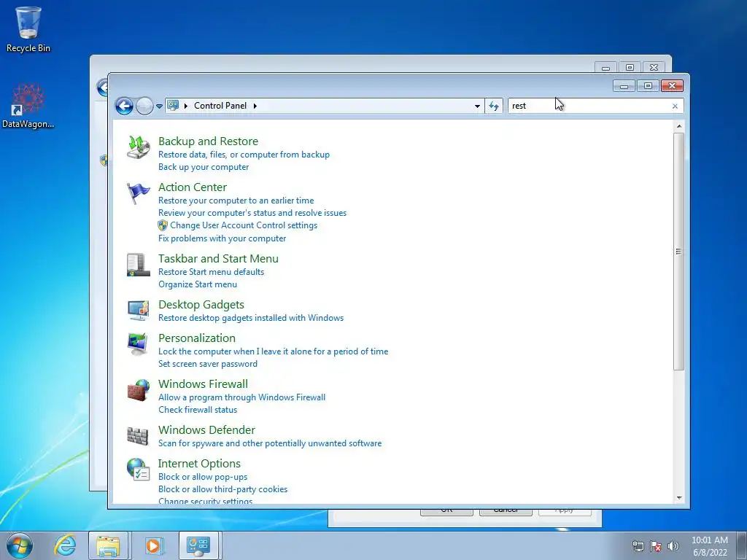Click the Forward navigation arrow

coord(144,106)
